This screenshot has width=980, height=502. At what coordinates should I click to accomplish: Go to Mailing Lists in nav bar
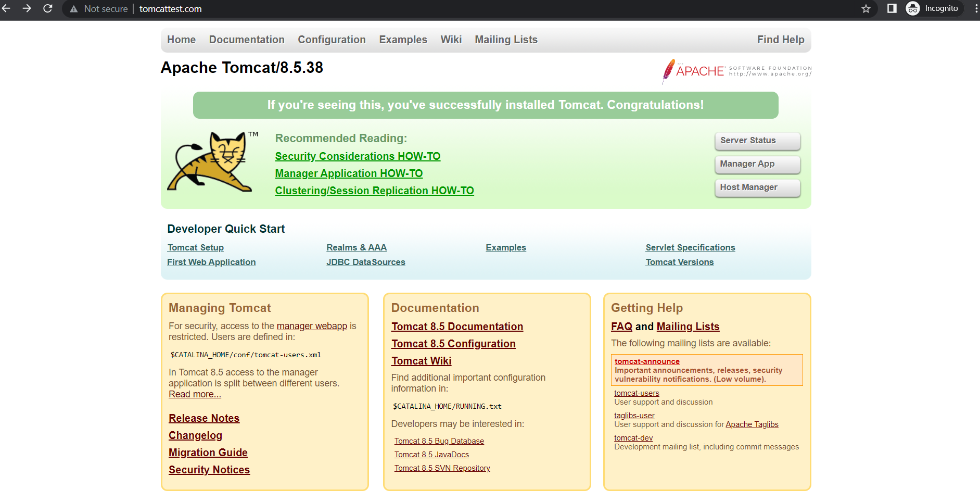click(x=506, y=40)
